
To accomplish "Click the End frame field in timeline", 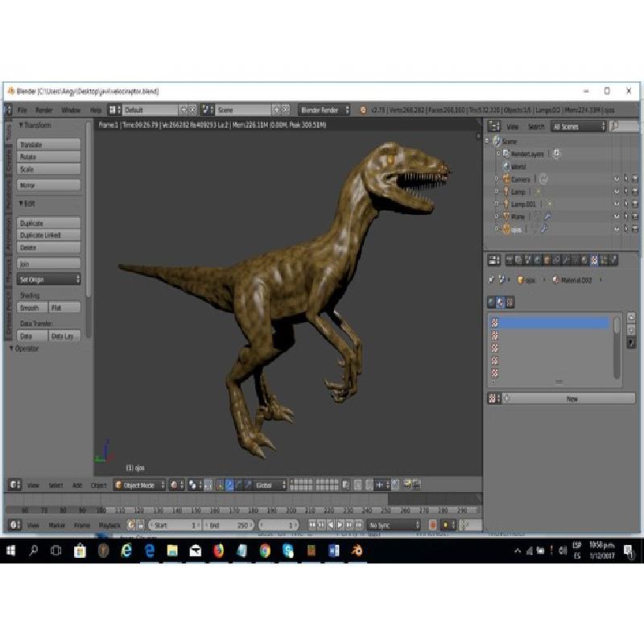I will [229, 525].
